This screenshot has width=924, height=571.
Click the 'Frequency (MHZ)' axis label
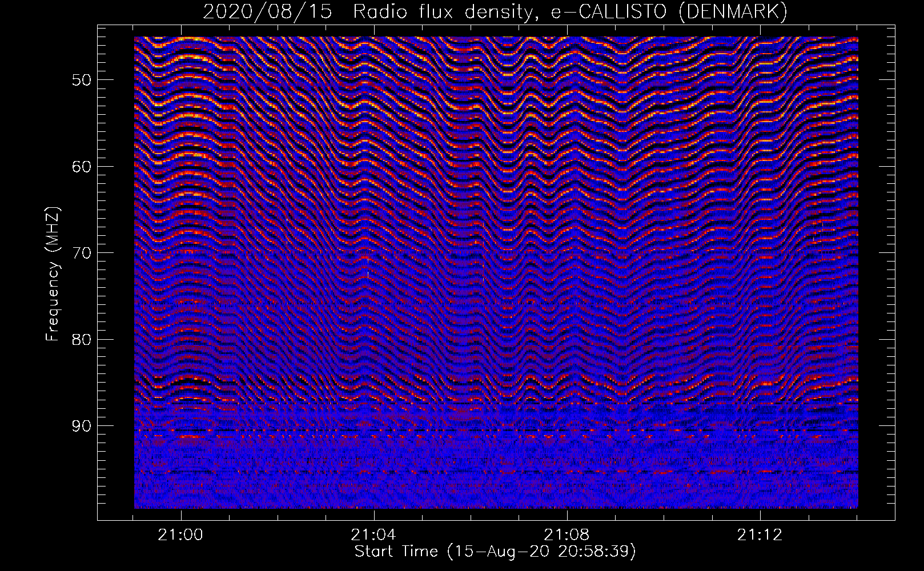(53, 274)
